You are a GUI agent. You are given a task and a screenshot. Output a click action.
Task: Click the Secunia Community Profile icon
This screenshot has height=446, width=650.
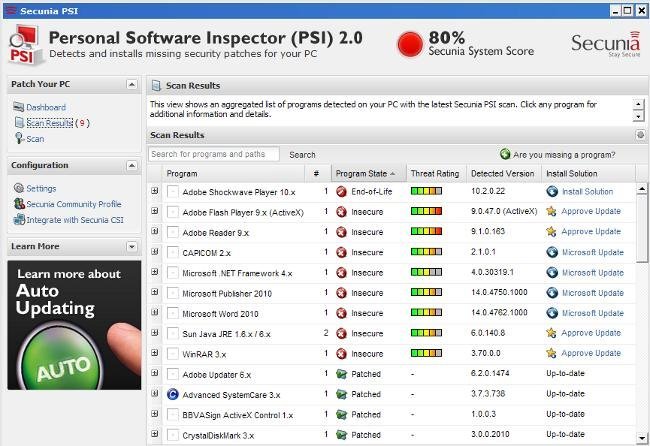point(19,204)
